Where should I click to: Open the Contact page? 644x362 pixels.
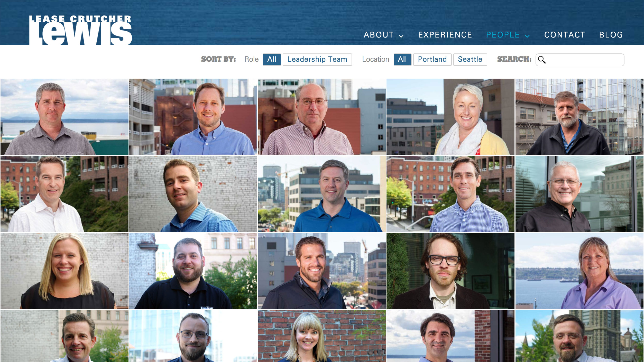(565, 35)
